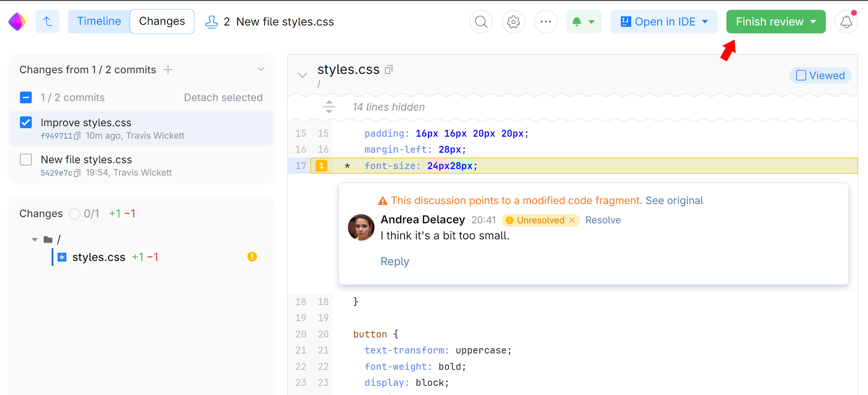The width and height of the screenshot is (868, 395).
Task: Click the notifications bell with red dot
Action: click(846, 22)
